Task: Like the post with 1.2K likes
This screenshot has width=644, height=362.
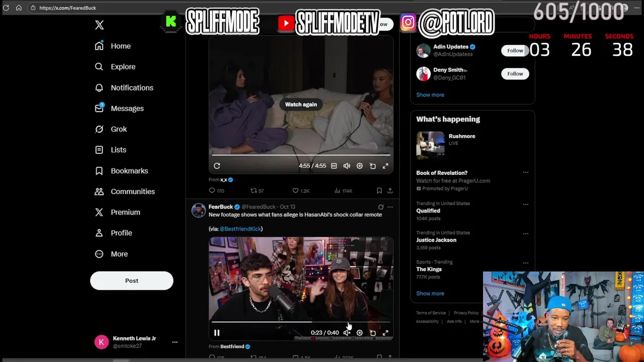Action: (x=301, y=191)
